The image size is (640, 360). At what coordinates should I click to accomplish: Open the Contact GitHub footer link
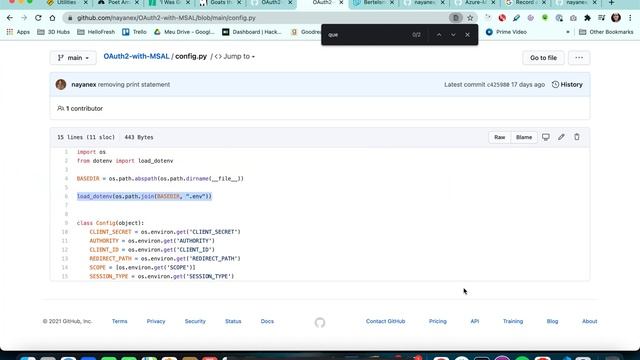point(385,321)
